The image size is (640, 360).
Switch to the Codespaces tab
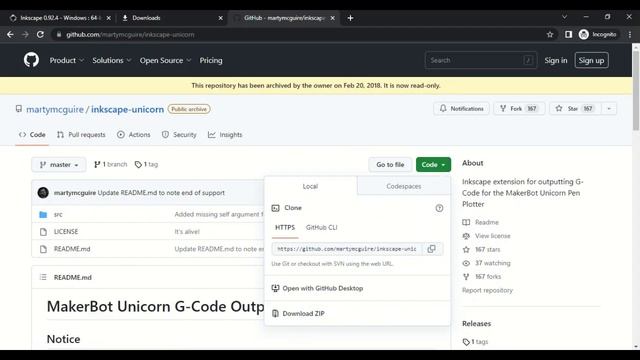click(403, 186)
